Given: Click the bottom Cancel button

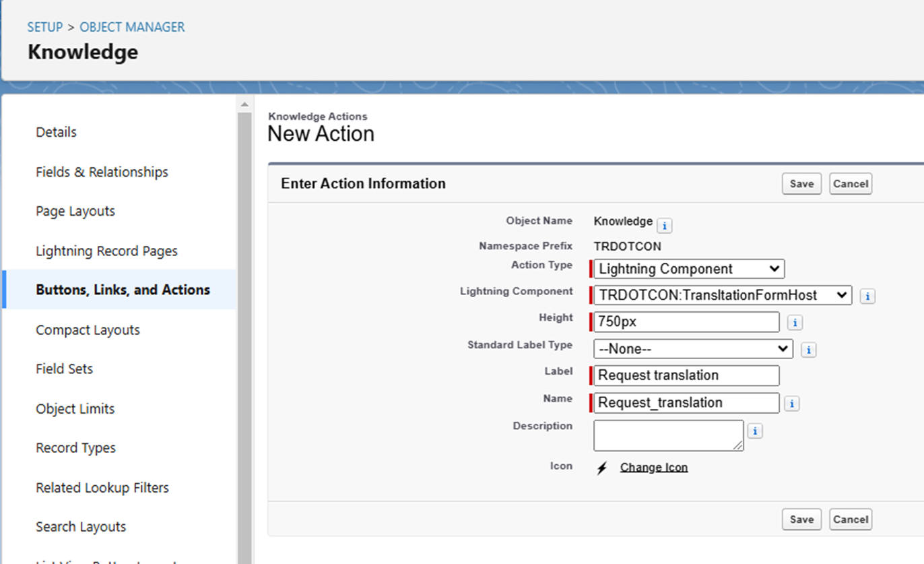Looking at the screenshot, I should coord(851,520).
